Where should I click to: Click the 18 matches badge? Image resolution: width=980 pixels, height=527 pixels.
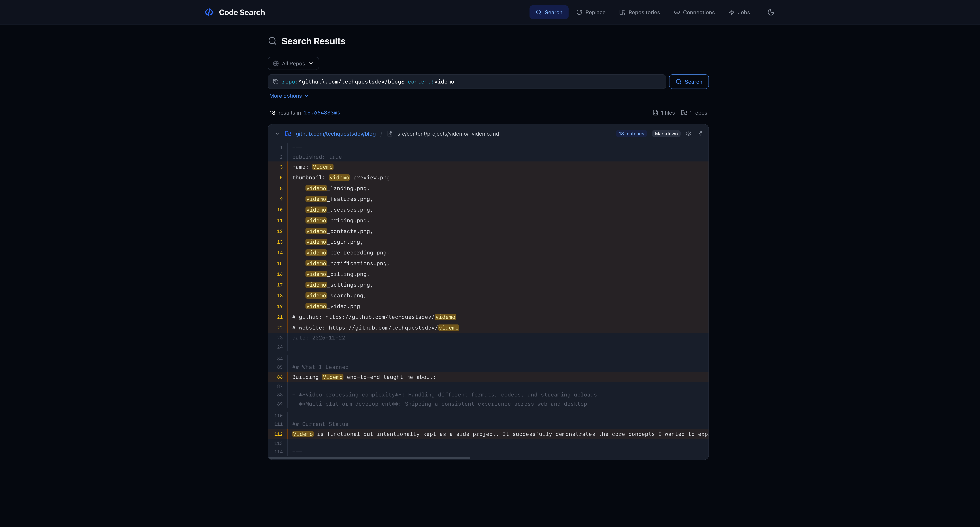coord(631,134)
